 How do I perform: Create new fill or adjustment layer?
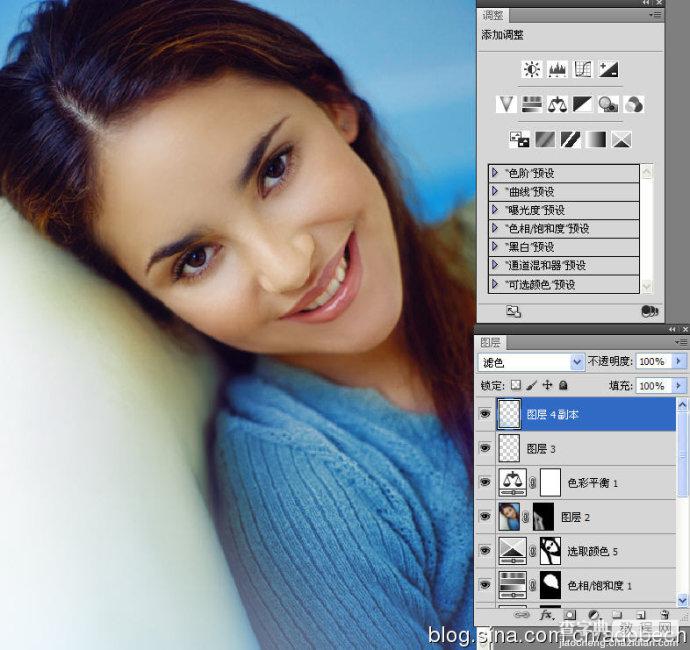[x=594, y=615]
